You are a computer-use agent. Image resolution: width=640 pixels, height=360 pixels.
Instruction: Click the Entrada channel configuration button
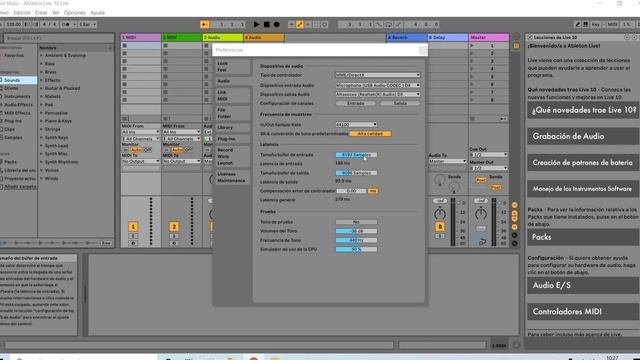point(356,103)
